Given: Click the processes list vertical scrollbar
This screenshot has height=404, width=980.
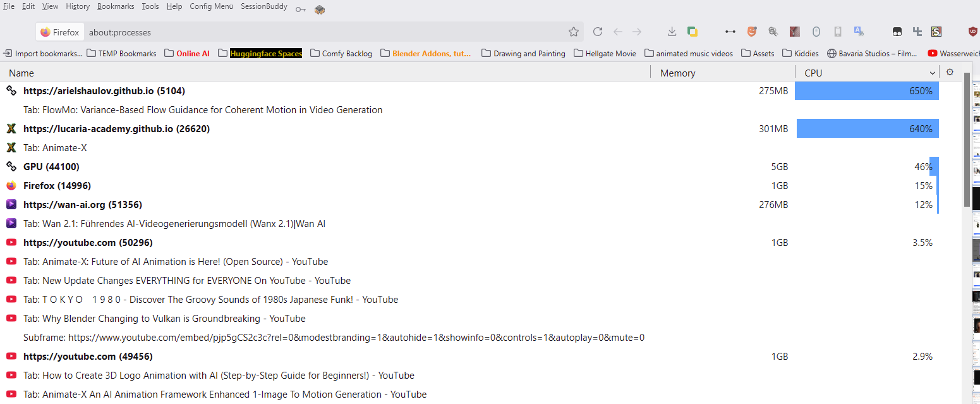Looking at the screenshot, I should [x=967, y=139].
